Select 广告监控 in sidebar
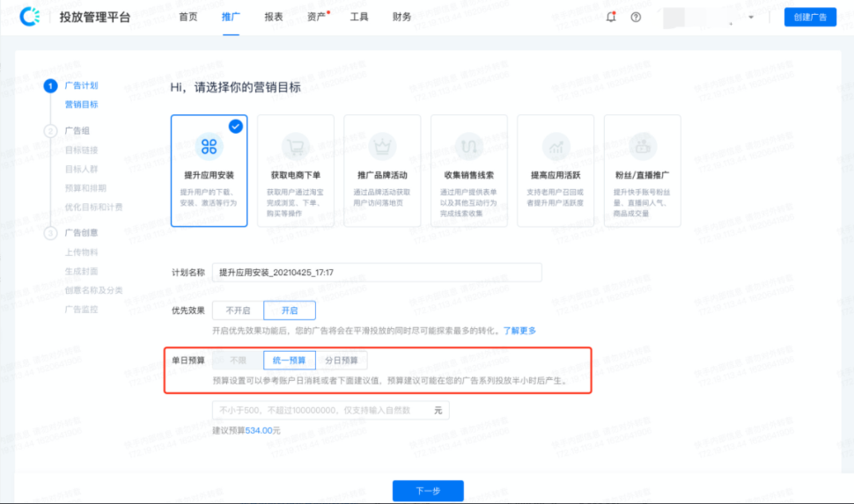This screenshot has width=854, height=504. [82, 309]
